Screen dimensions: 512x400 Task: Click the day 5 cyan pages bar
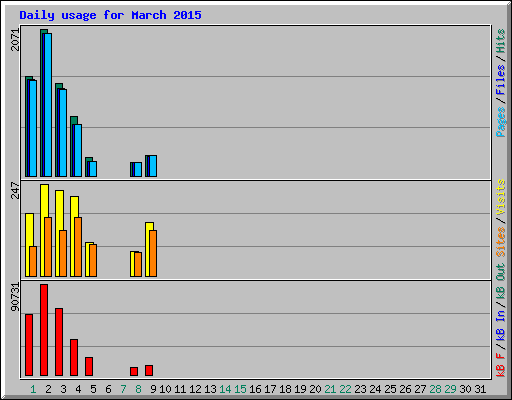click(93, 169)
